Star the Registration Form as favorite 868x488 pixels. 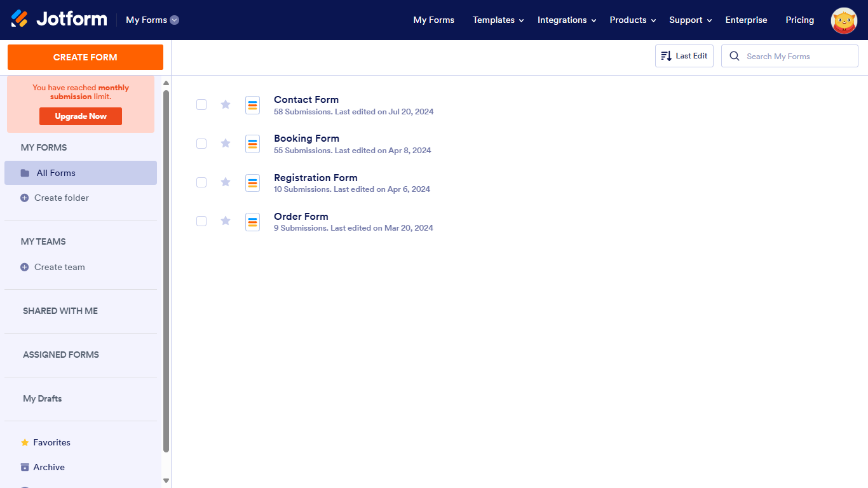pos(226,182)
